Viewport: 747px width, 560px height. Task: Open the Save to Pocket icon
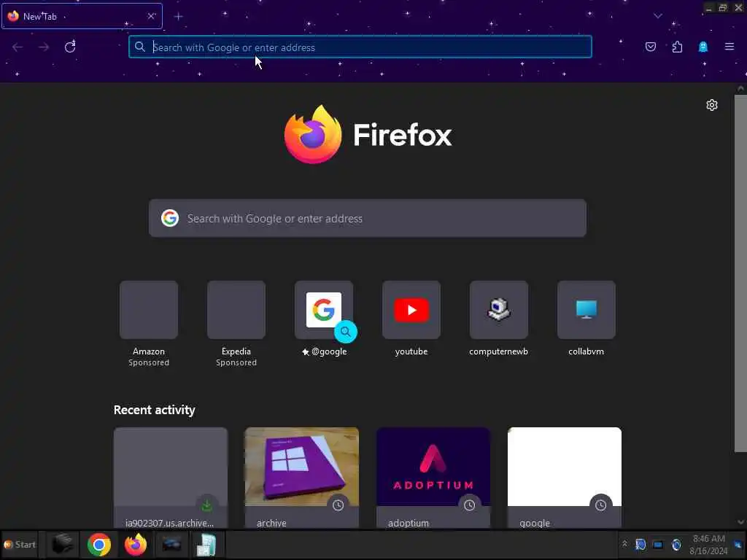click(x=651, y=47)
